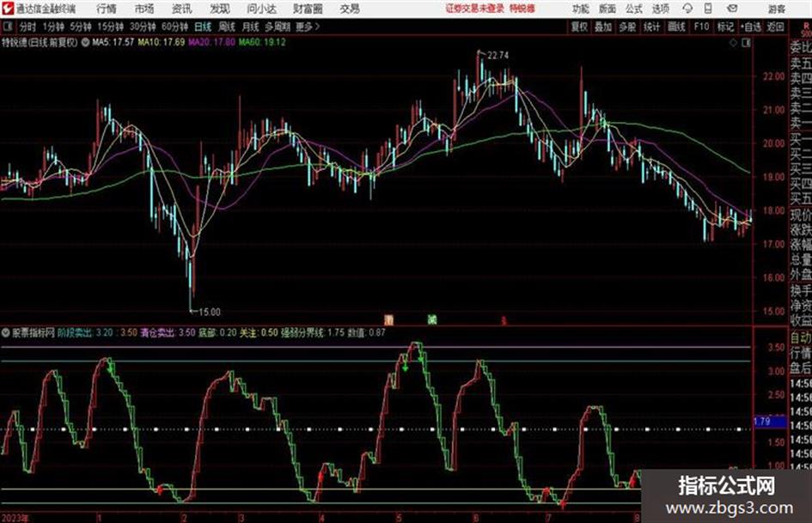Click the 2023年 label on time axis
This screenshot has height=523, width=812.
(x=16, y=518)
